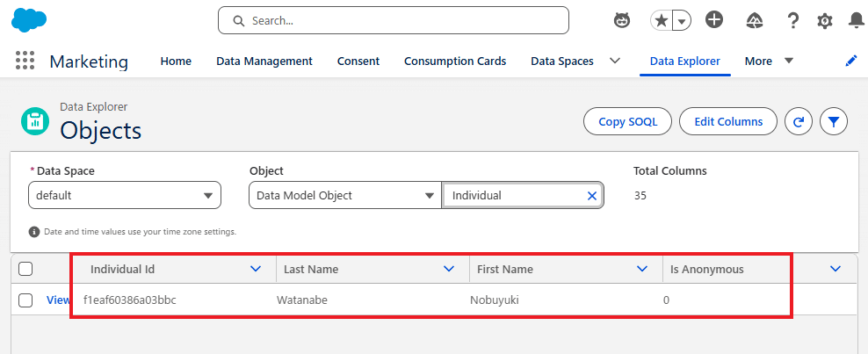Clear the Individual object selection

[x=592, y=195]
